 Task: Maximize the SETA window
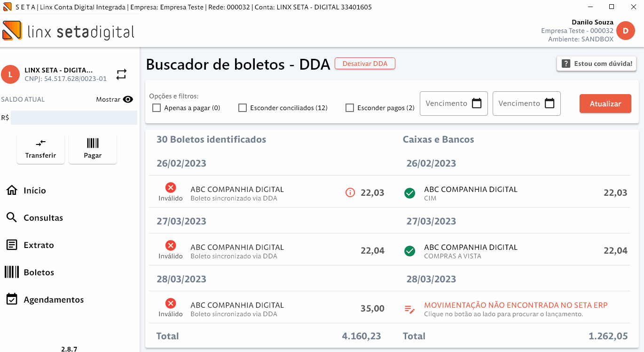pyautogui.click(x=612, y=7)
